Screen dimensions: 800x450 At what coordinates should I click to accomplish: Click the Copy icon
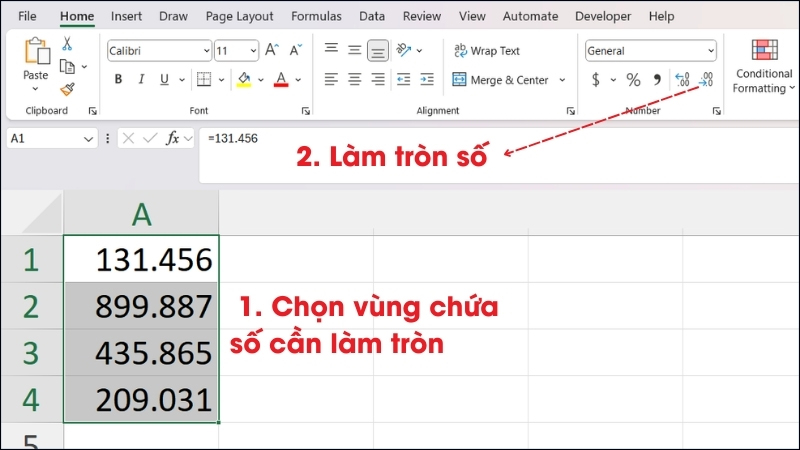[x=67, y=66]
